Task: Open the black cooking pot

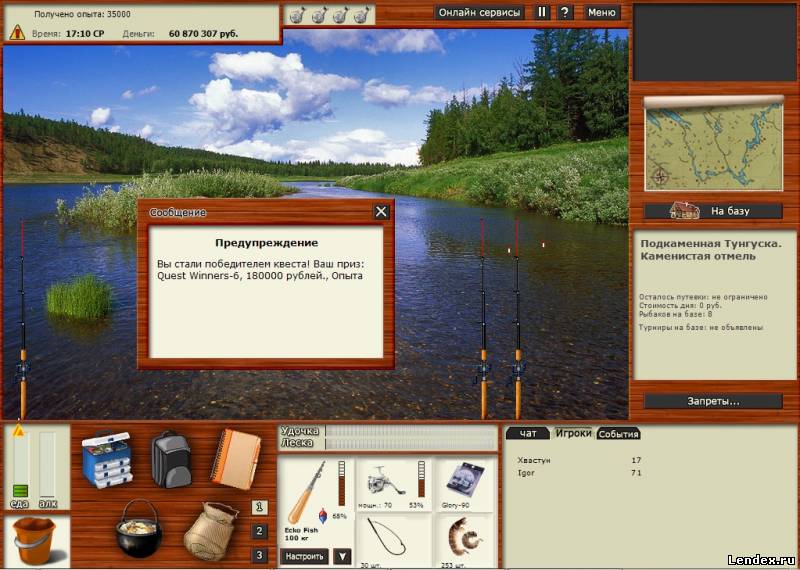Action: click(x=139, y=528)
